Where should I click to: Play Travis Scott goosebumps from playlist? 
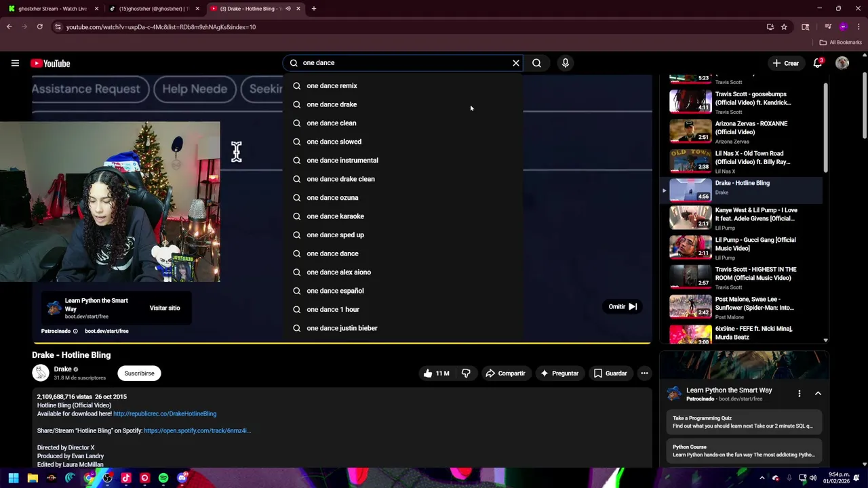(x=743, y=102)
